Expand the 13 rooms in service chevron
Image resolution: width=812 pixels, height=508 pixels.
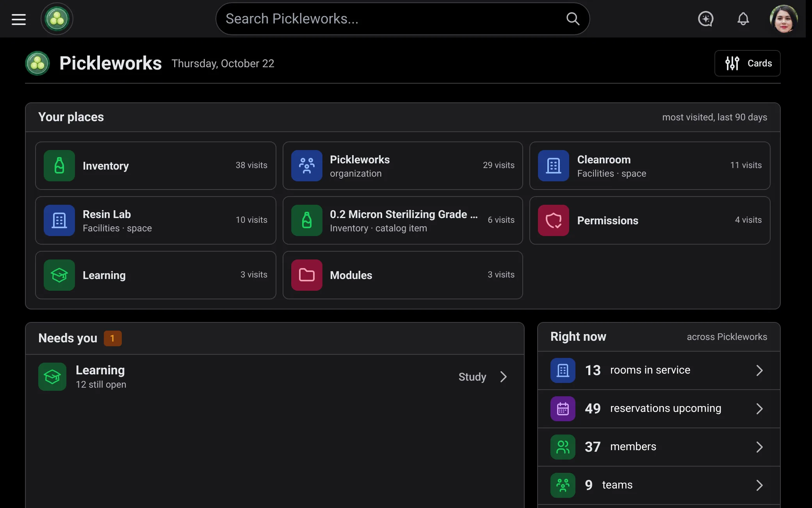click(x=759, y=370)
